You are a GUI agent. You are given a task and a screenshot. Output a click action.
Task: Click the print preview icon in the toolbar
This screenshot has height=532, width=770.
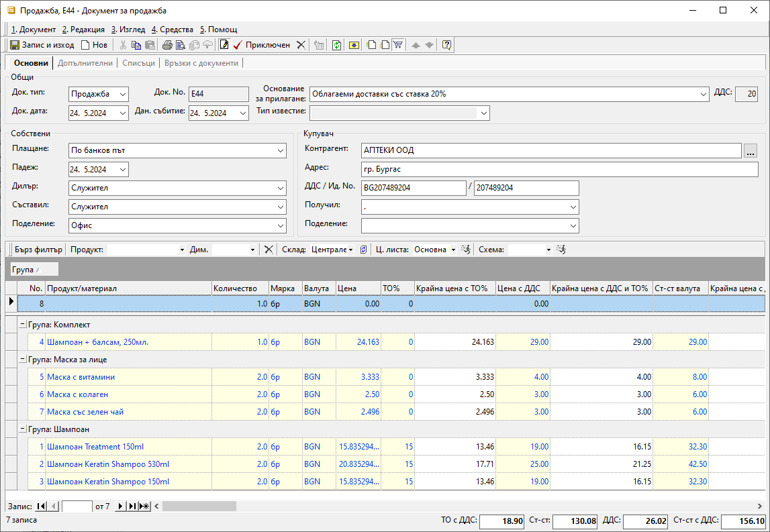point(181,45)
